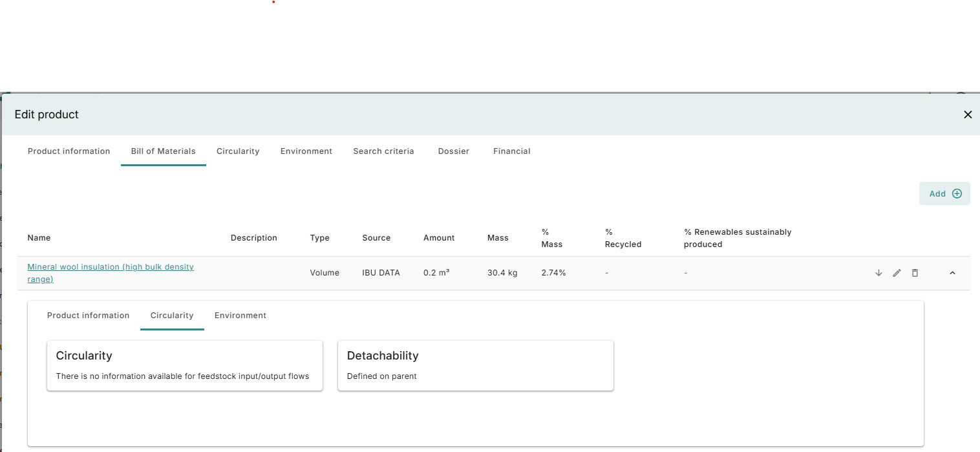Click the Add button with plus icon
The height and width of the screenshot is (452, 980).
(944, 193)
